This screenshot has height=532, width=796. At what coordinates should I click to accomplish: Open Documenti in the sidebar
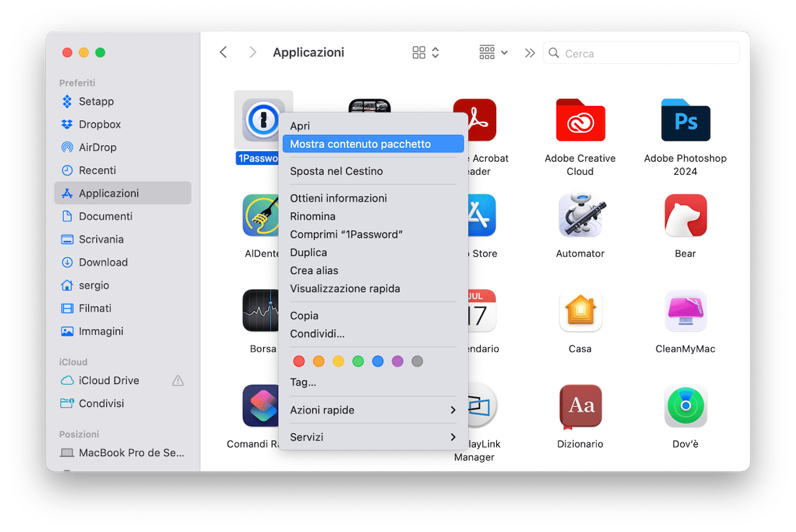[123, 216]
